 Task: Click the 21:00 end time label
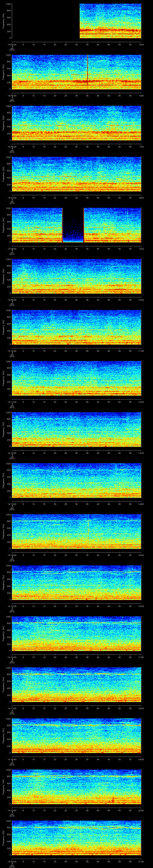(141, 861)
